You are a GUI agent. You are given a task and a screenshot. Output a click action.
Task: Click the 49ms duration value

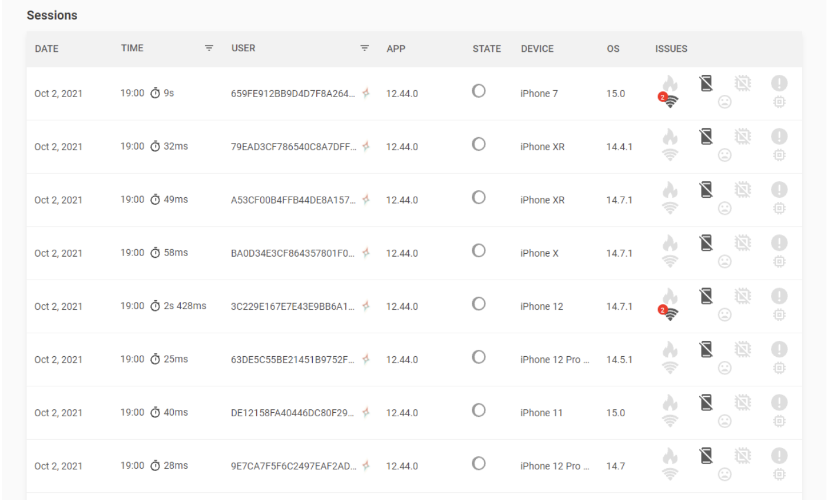pos(176,200)
